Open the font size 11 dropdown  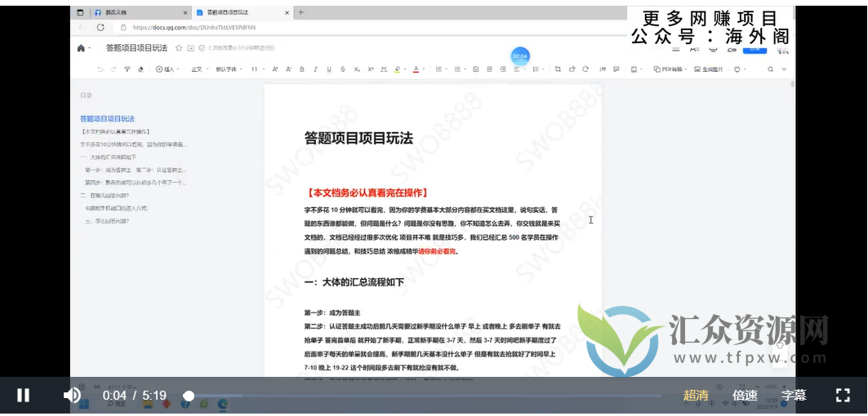click(x=257, y=69)
